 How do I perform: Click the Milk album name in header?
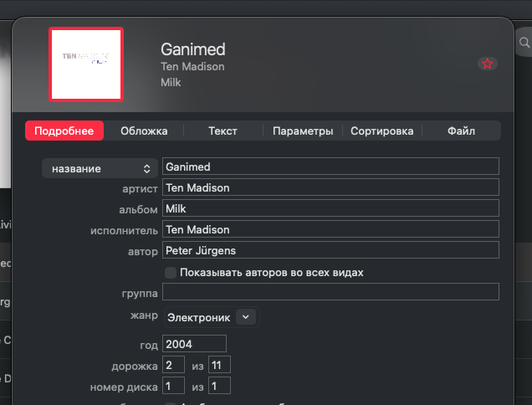coord(171,82)
